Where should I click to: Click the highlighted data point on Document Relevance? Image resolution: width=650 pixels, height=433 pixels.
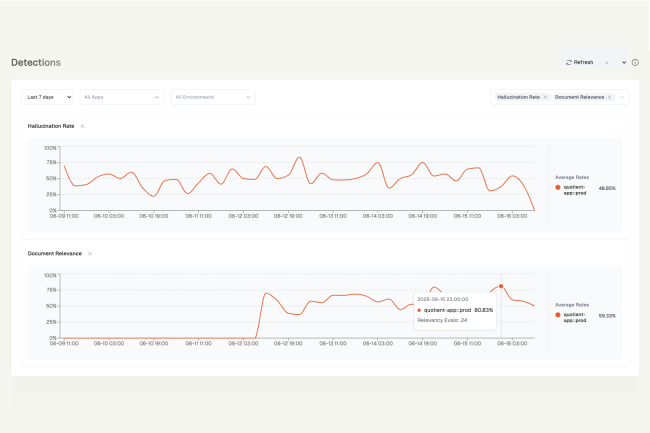(501, 286)
